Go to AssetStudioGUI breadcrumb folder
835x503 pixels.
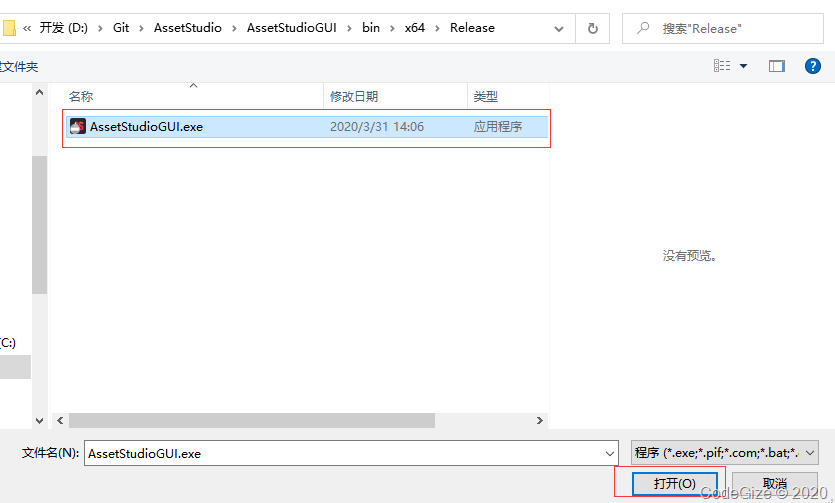click(291, 28)
